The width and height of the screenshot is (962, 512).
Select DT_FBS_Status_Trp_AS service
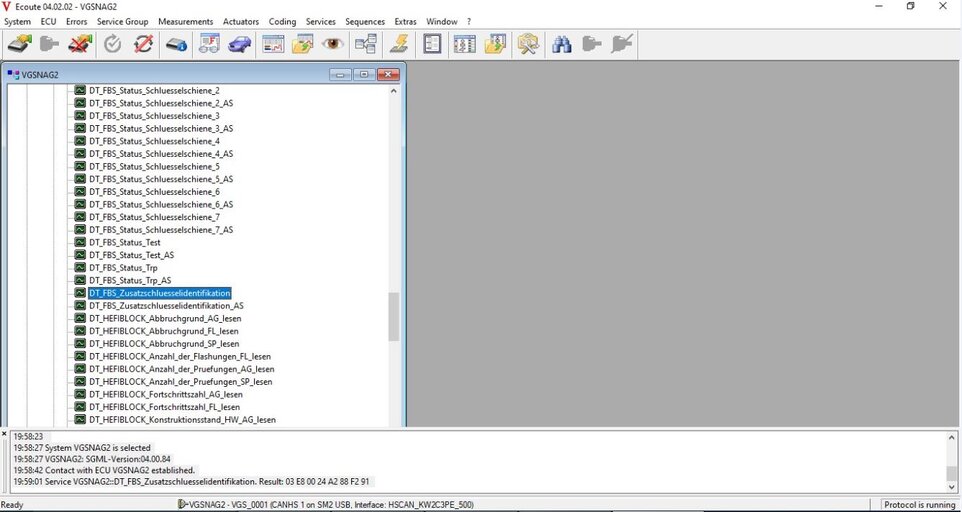click(129, 281)
